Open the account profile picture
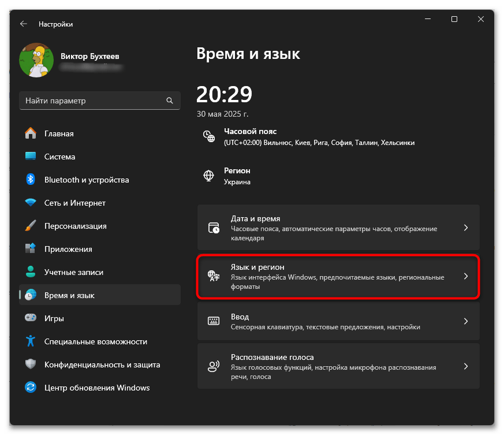504x435 pixels. 36,60
